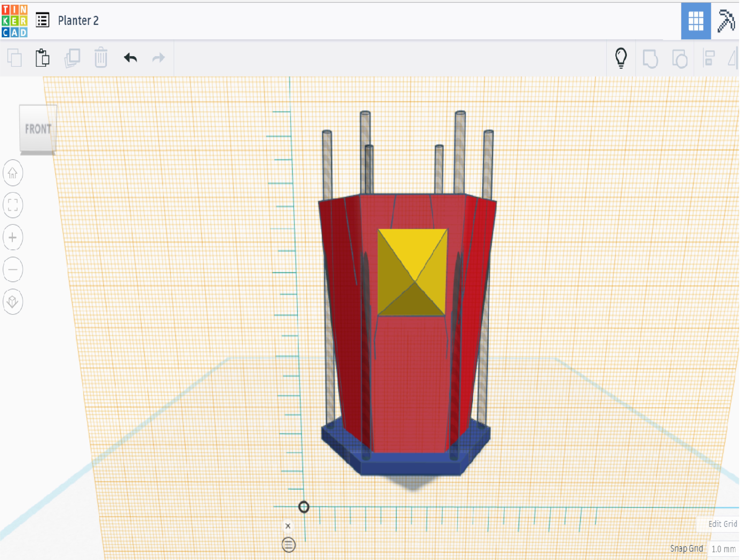This screenshot has height=560, width=747.
Task: Click the Align tool icon
Action: pos(709,58)
